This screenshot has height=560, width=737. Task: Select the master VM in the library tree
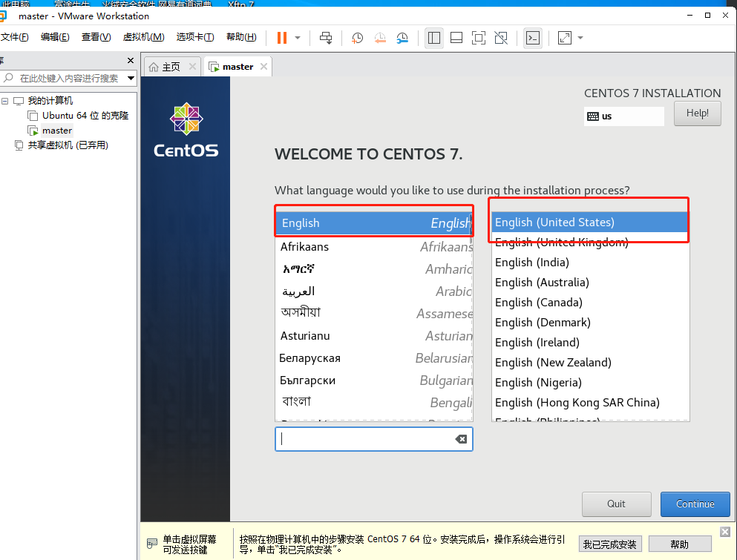point(57,131)
